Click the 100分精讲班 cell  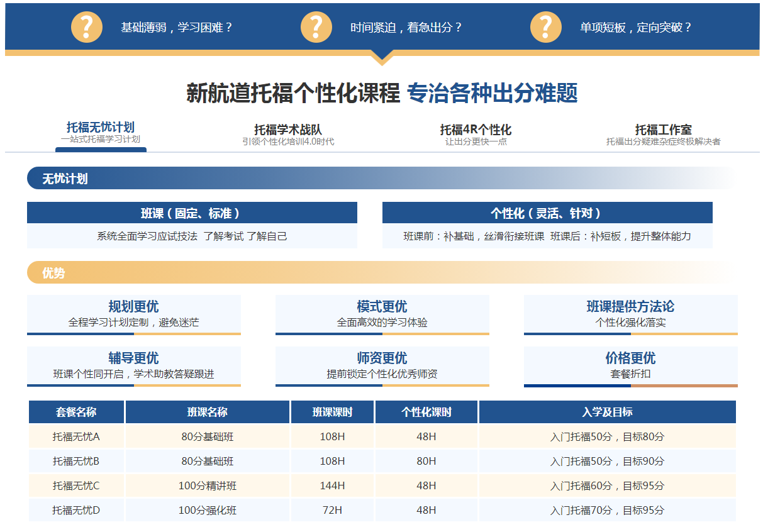[x=208, y=485]
